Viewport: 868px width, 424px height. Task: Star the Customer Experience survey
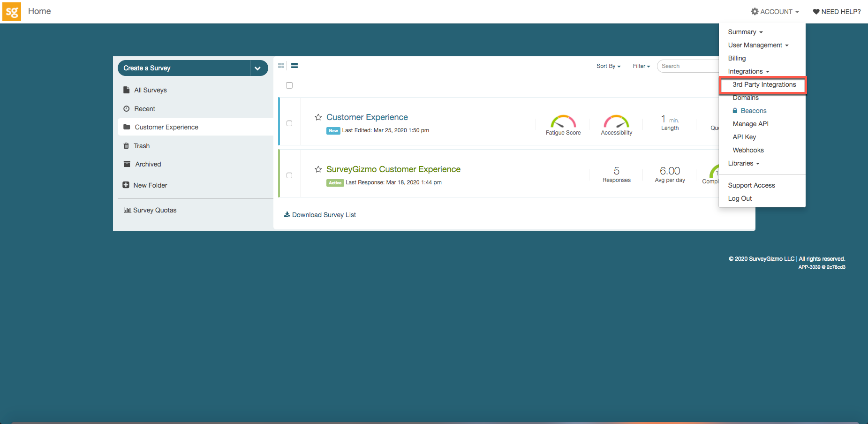318,117
